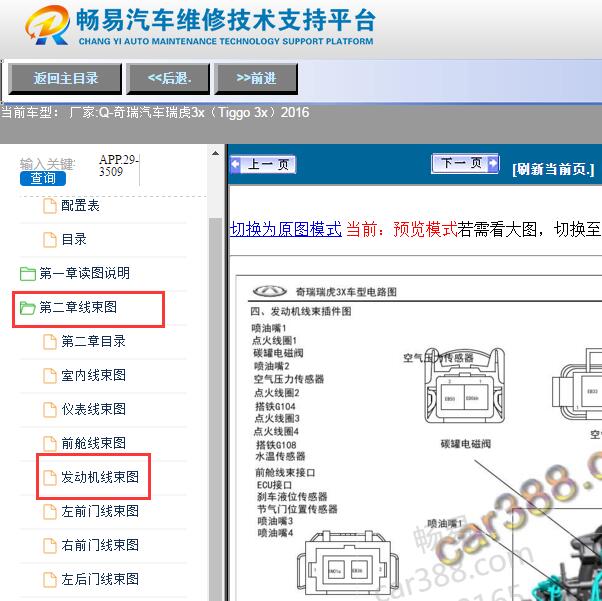Open the 左前门线束图 item
Viewport: 602px width, 601px height.
point(100,511)
